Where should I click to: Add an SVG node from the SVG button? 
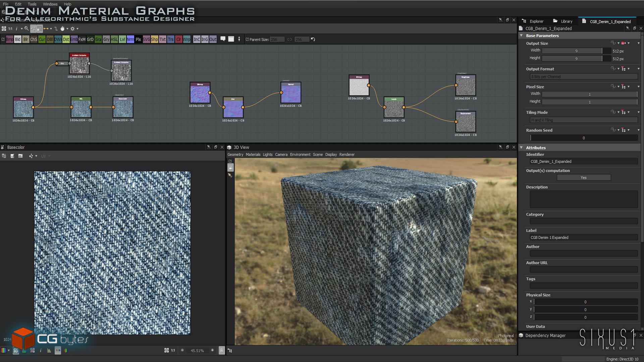pos(146,40)
